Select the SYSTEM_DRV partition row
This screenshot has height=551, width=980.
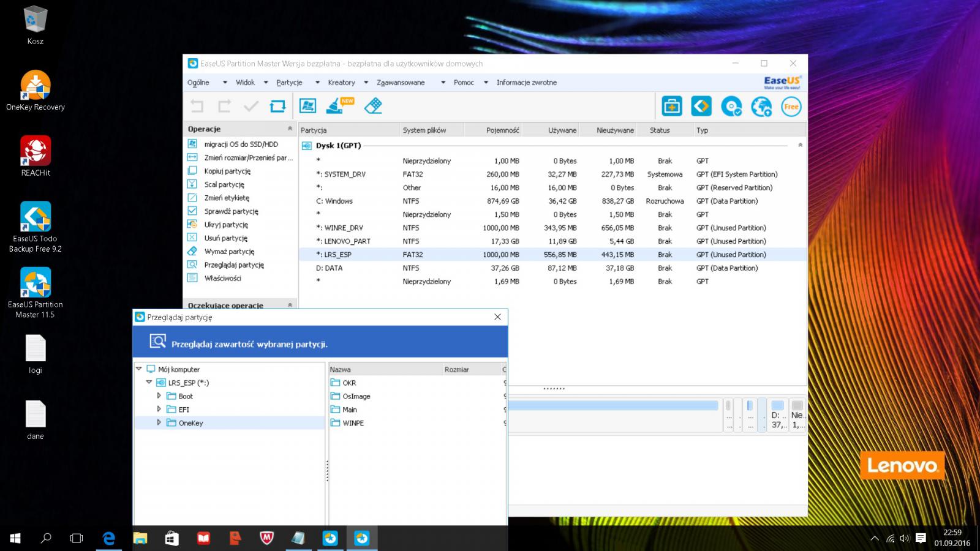point(552,174)
